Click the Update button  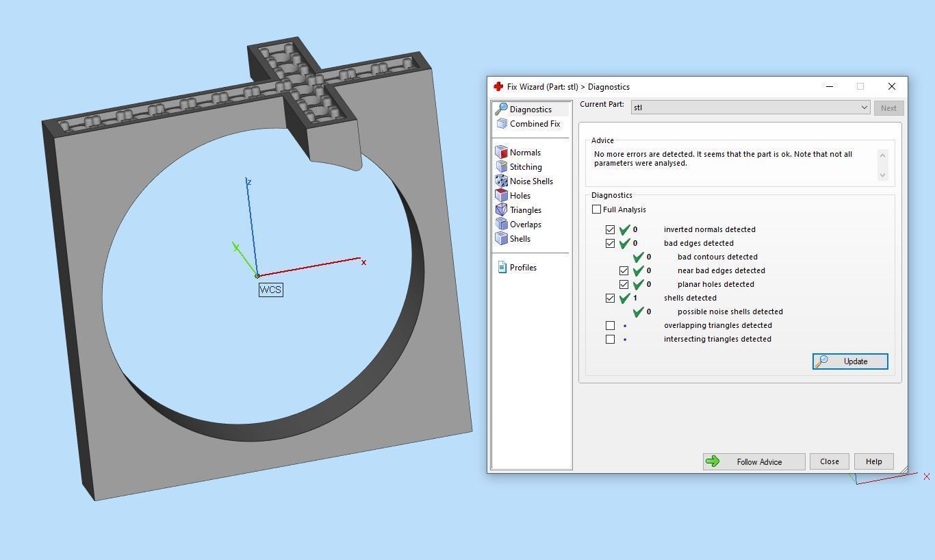coord(850,361)
